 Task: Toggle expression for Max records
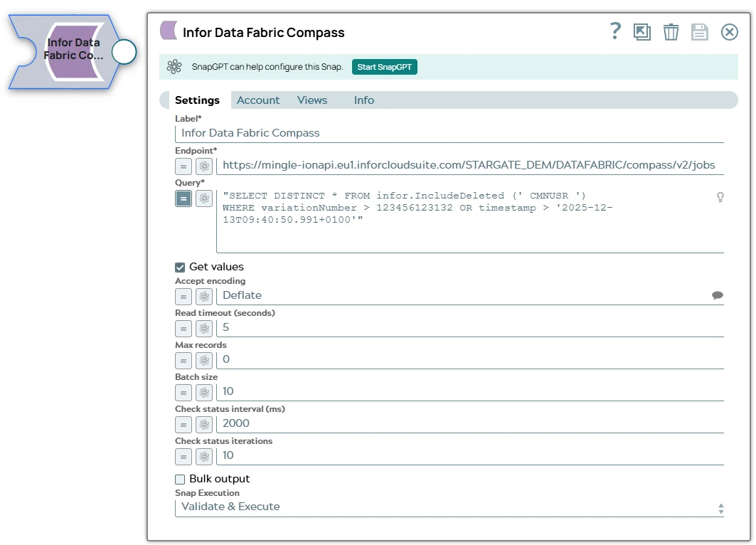183,360
